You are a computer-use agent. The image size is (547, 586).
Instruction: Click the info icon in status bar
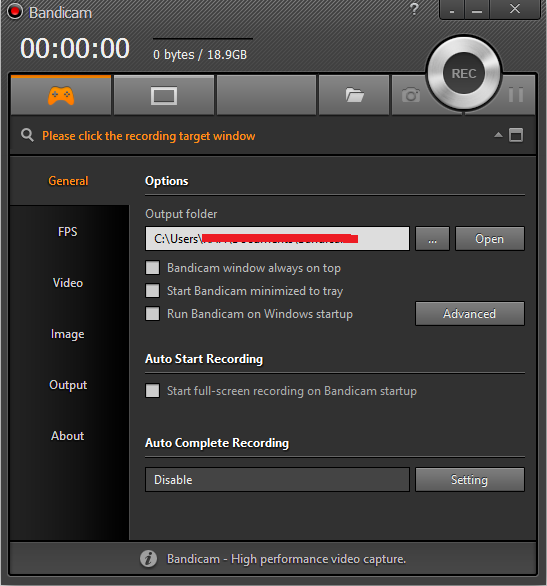pos(148,559)
